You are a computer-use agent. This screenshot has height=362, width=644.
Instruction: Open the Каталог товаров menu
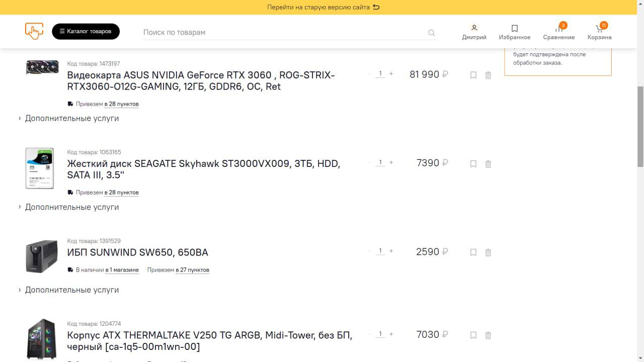point(86,31)
